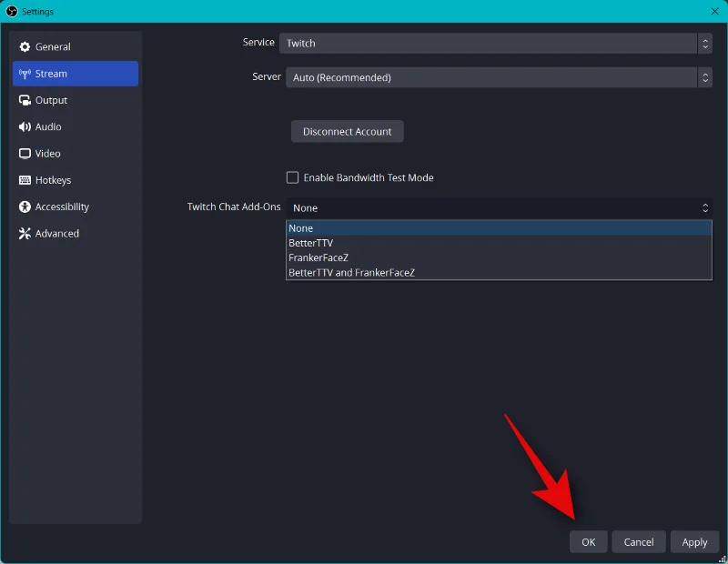Viewport: 728px width, 564px height.
Task: Open Video settings section
Action: pos(76,154)
